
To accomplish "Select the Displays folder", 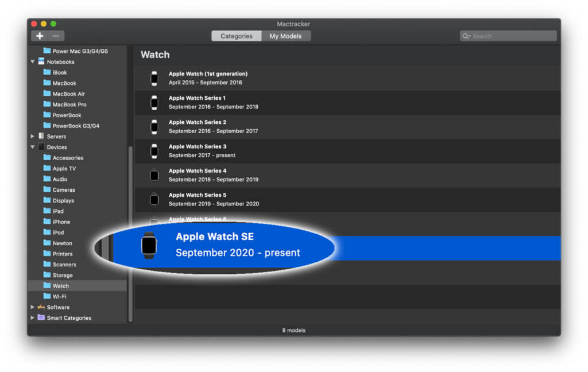I will [x=59, y=200].
